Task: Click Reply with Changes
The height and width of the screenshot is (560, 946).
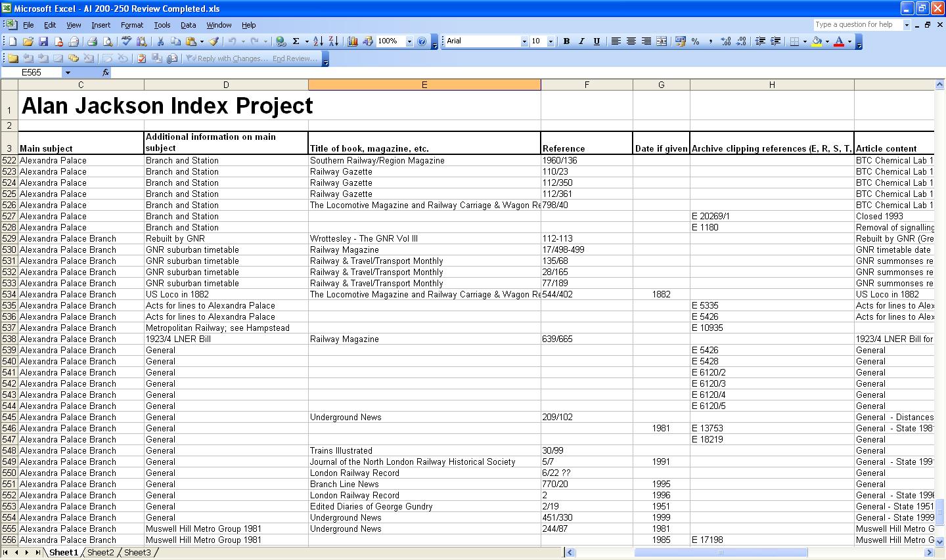Action: [x=228, y=58]
